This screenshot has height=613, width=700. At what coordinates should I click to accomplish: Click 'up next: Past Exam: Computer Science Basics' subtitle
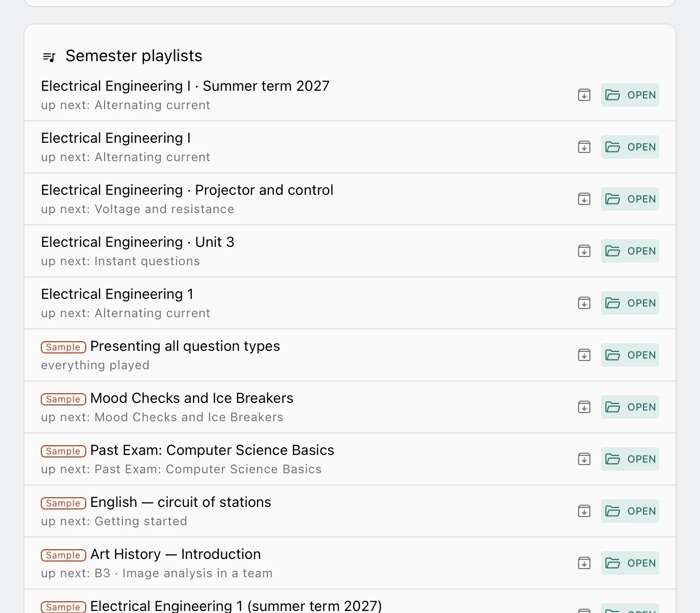(x=182, y=469)
